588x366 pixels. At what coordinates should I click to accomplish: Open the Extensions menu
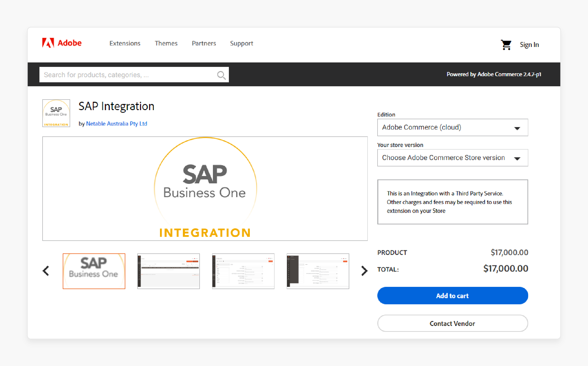[x=125, y=43]
